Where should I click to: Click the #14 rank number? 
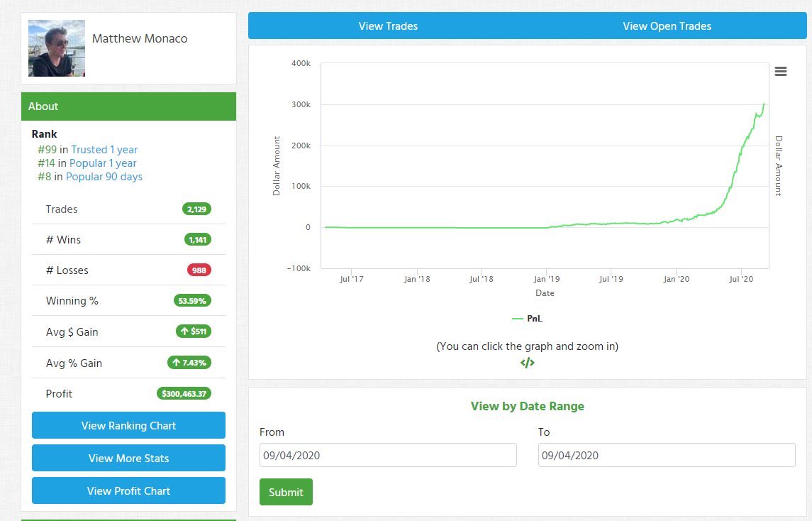(x=45, y=163)
